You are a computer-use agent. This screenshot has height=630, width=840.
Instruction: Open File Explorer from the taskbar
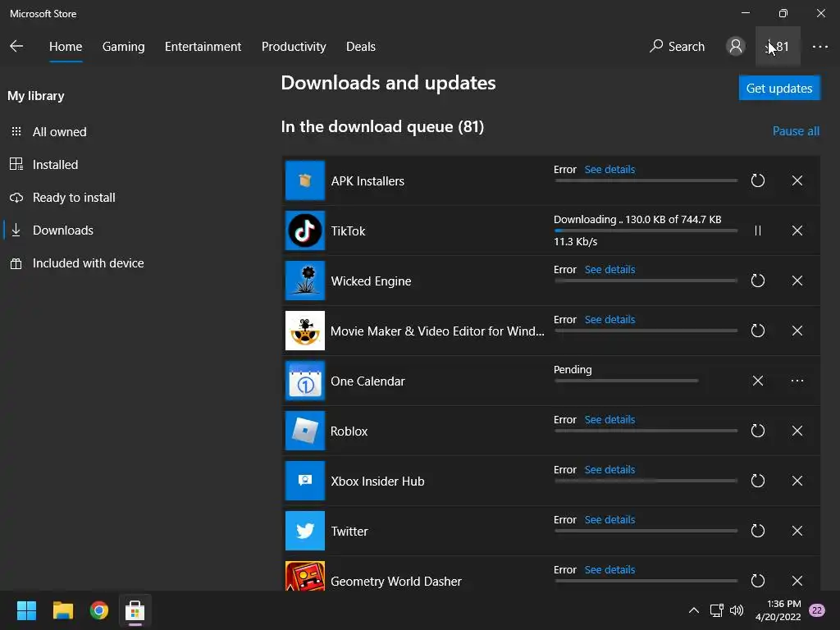(62, 610)
